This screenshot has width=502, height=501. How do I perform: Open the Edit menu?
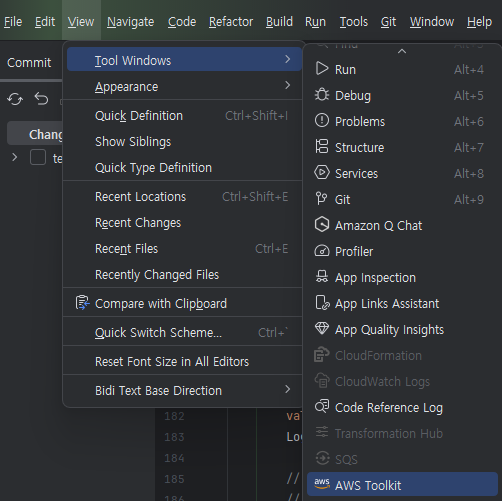tap(45, 22)
